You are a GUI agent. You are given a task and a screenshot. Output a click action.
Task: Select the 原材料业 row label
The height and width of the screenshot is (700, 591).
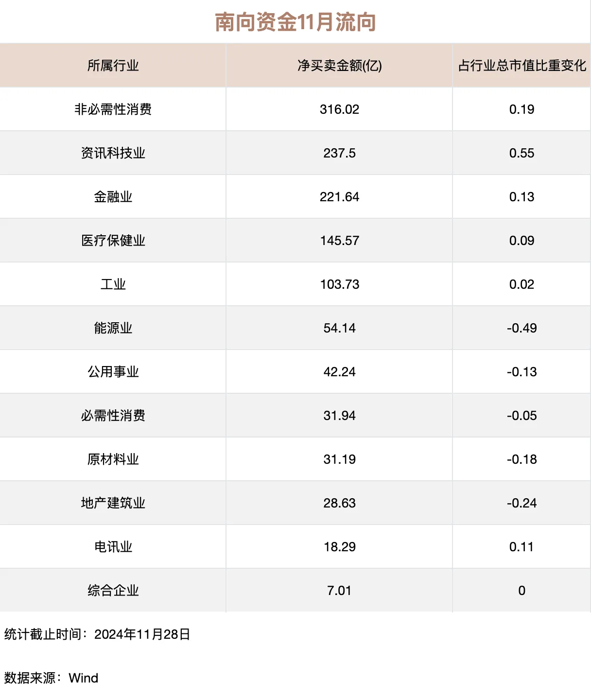113,459
